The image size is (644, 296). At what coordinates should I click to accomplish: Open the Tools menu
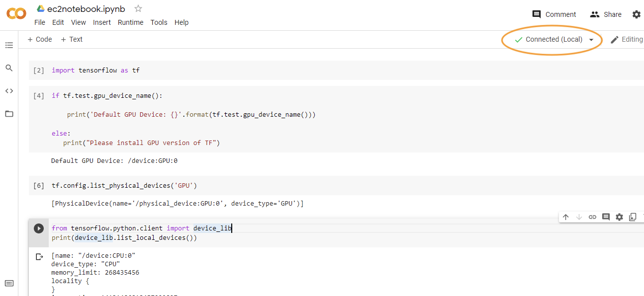pyautogui.click(x=159, y=22)
